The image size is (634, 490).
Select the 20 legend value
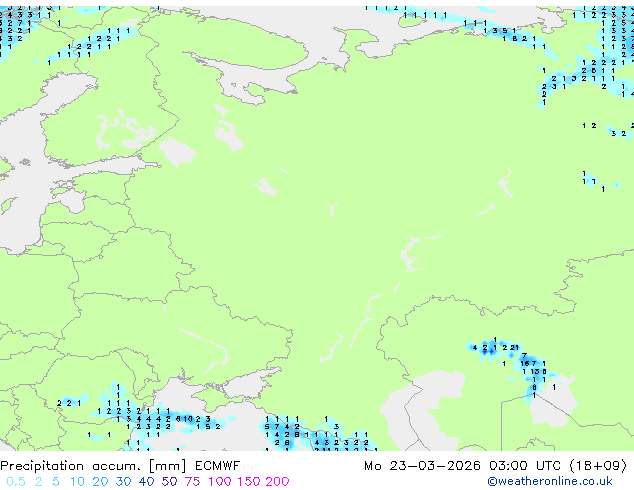(100, 482)
